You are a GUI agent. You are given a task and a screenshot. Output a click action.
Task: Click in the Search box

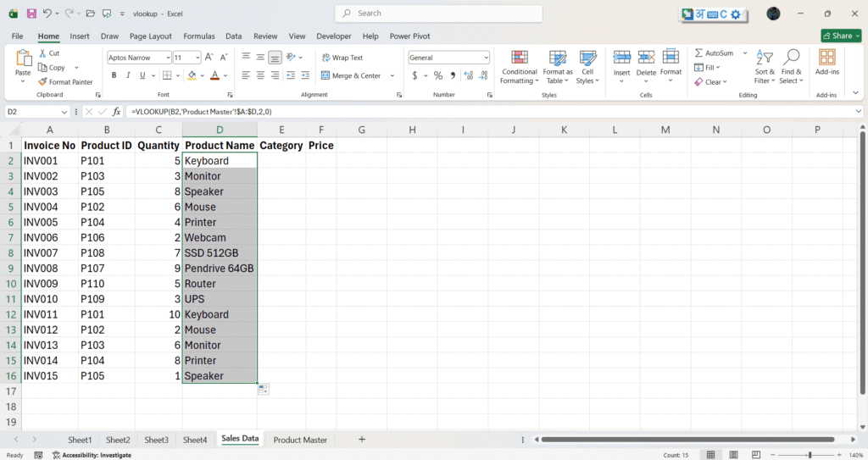(x=438, y=14)
